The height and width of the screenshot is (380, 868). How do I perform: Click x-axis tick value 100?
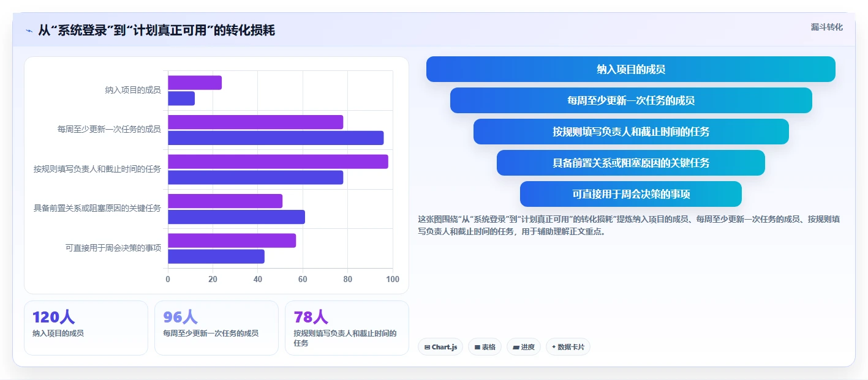[x=393, y=279]
